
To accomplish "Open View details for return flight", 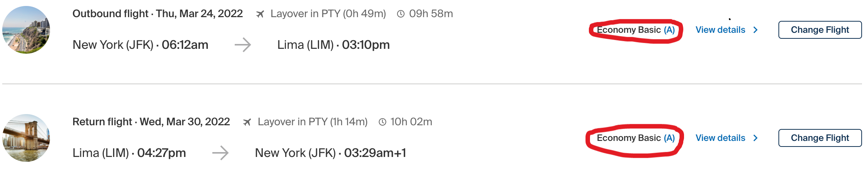I will tap(720, 138).
